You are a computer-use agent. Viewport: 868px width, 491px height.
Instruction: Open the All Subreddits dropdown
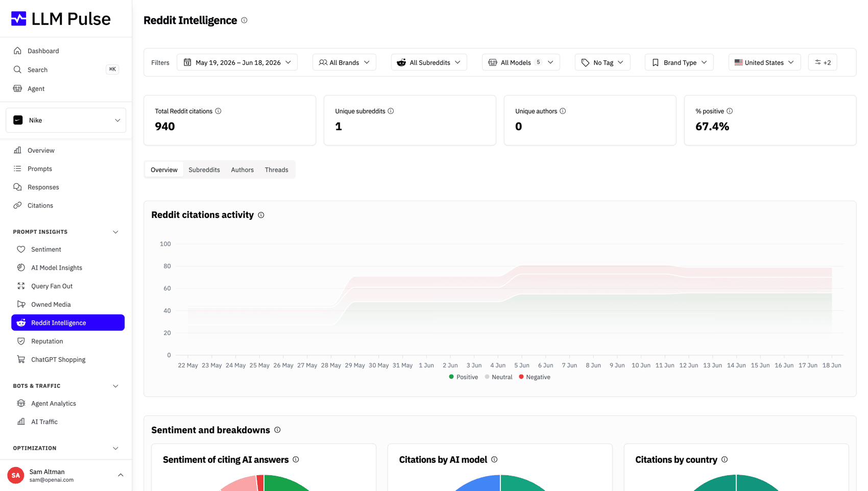(429, 62)
